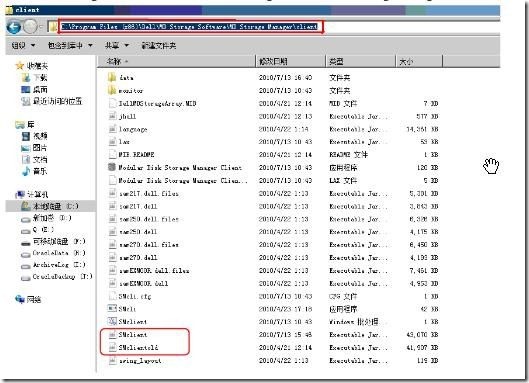Select the DellMDStorageArray.MIB file icon
This screenshot has height=383, width=529.
(x=112, y=103)
